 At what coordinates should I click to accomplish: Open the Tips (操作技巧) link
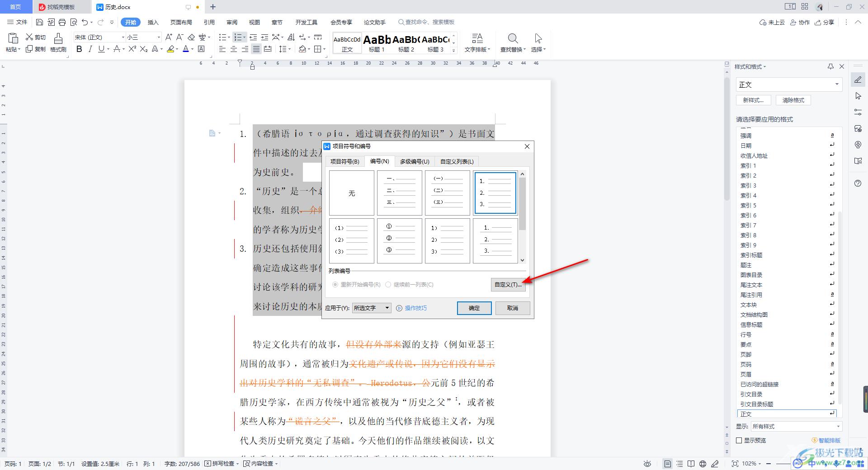pos(415,308)
